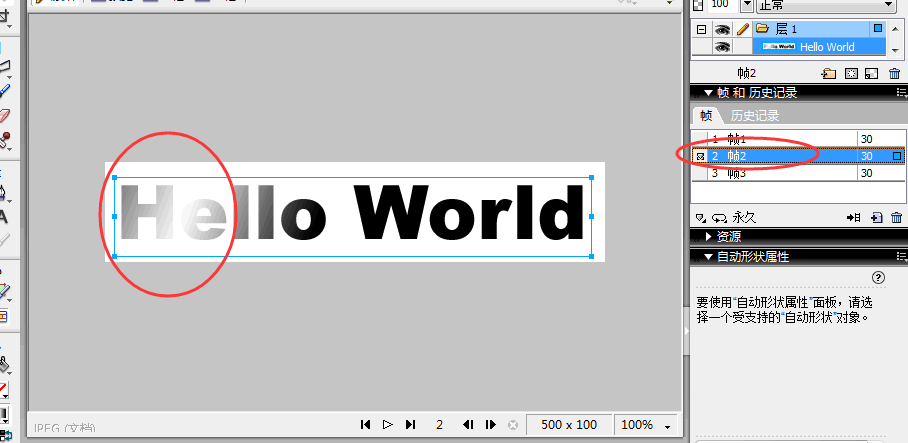This screenshot has width=908, height=443.
Task: Toggle visibility eye of 层 1 layer
Action: pyautogui.click(x=722, y=30)
